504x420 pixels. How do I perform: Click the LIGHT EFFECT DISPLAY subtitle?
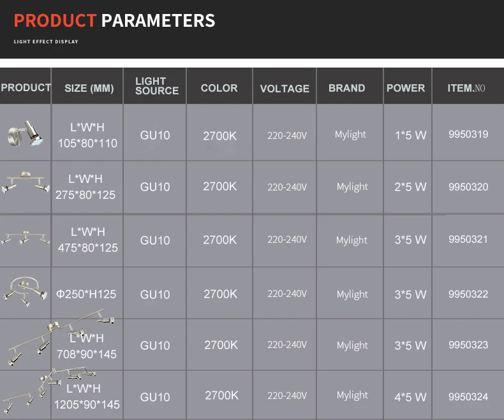(46, 41)
